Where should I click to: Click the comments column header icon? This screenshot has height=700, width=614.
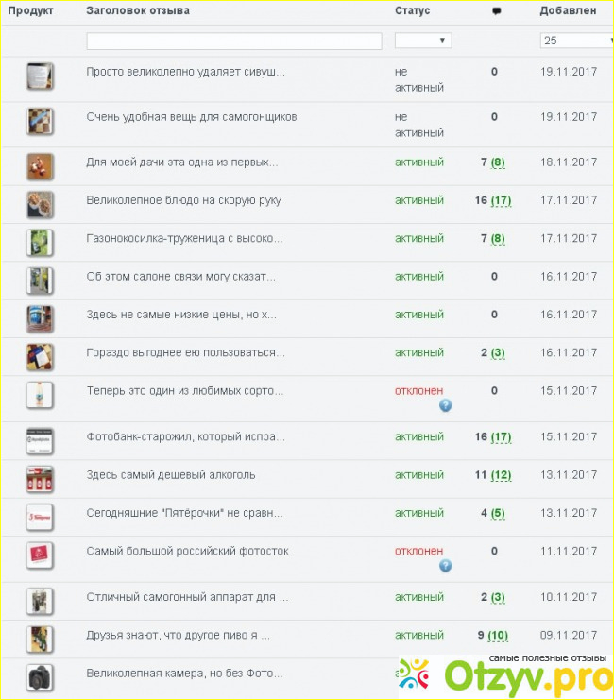click(497, 11)
